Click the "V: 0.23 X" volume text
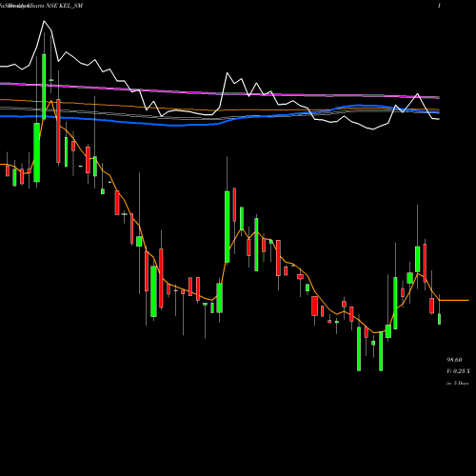The width and height of the screenshot is (476, 476). [x=458, y=371]
